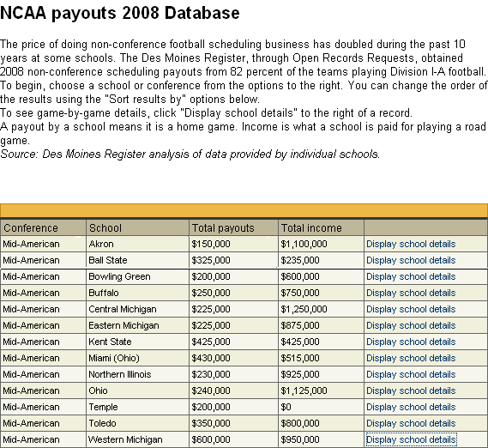Click the Source: Des Moines Register line
This screenshot has height=448, width=488.
190,154
